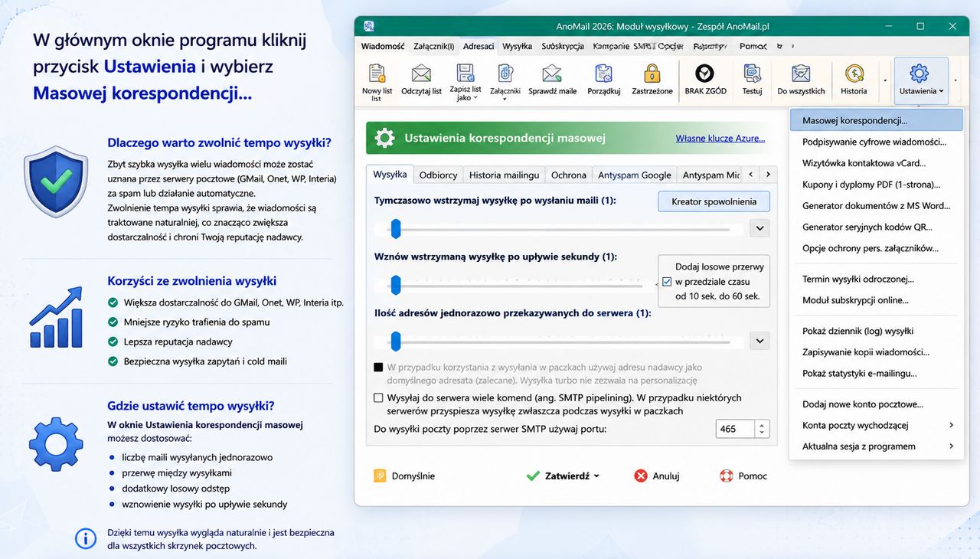
Task: Open the Zatwierdź dropdown button
Action: [563, 476]
